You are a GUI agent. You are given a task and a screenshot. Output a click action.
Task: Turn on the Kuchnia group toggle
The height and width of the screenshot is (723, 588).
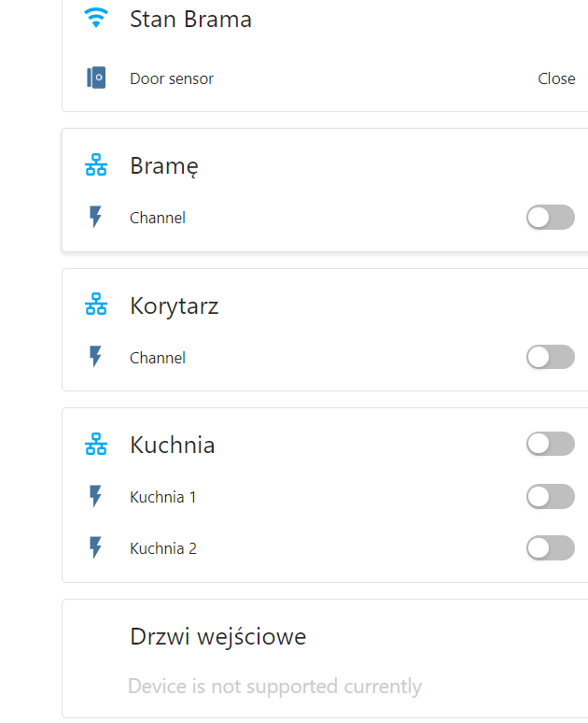551,444
